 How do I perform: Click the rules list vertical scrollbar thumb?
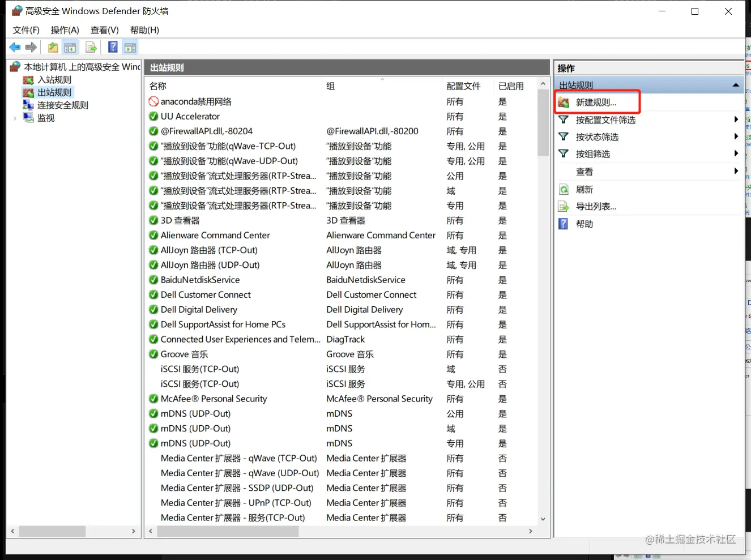coord(543,123)
